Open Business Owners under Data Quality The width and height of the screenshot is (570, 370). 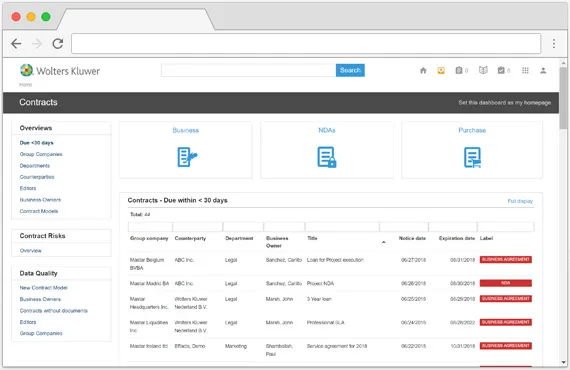point(40,299)
